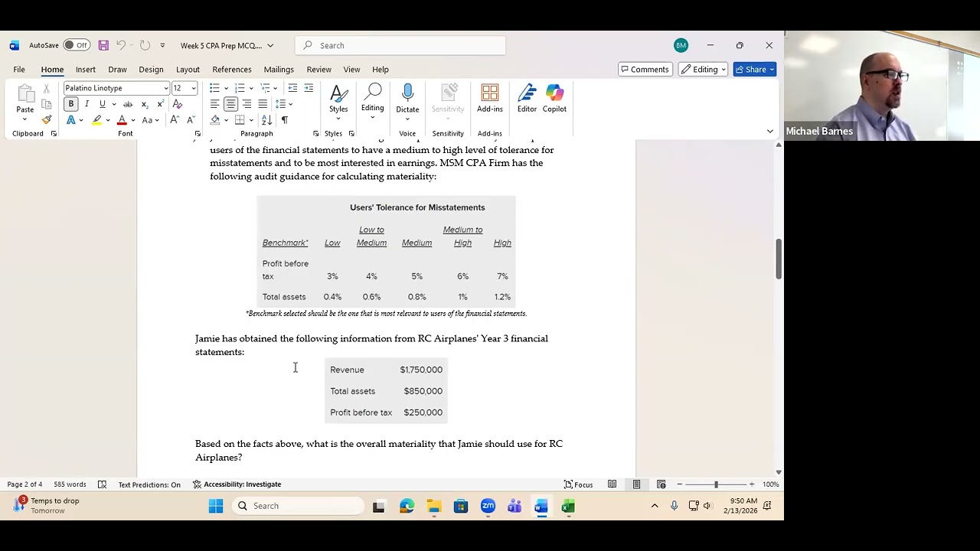Click the Undo arrow
Screen dimensions: 980x551
120,45
